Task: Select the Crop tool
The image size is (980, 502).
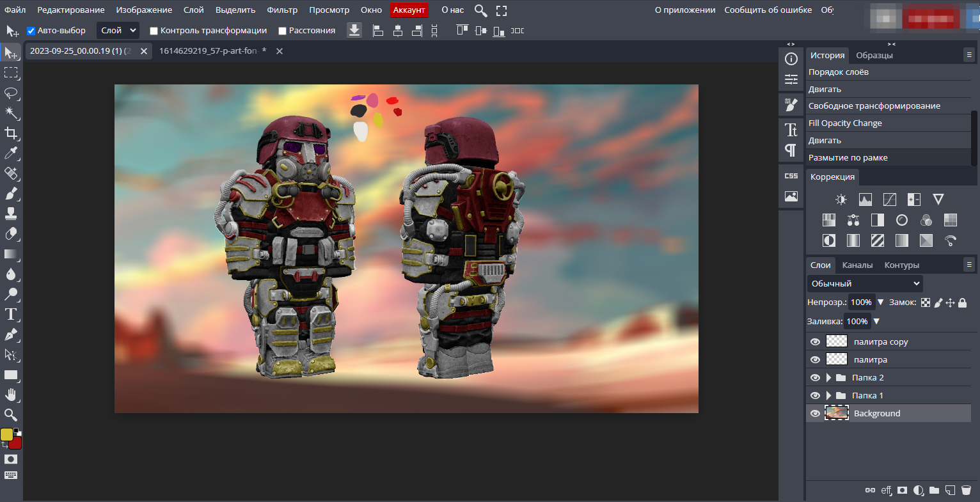Action: (x=11, y=133)
